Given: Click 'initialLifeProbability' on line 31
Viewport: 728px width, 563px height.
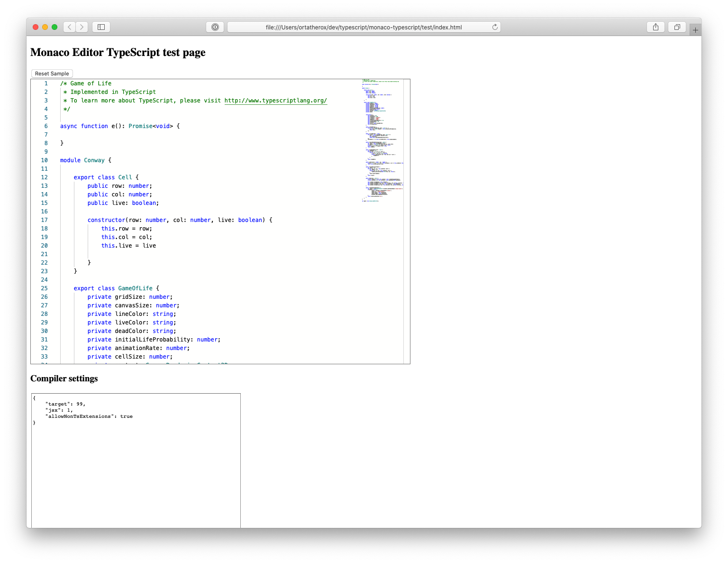Looking at the screenshot, I should point(153,340).
